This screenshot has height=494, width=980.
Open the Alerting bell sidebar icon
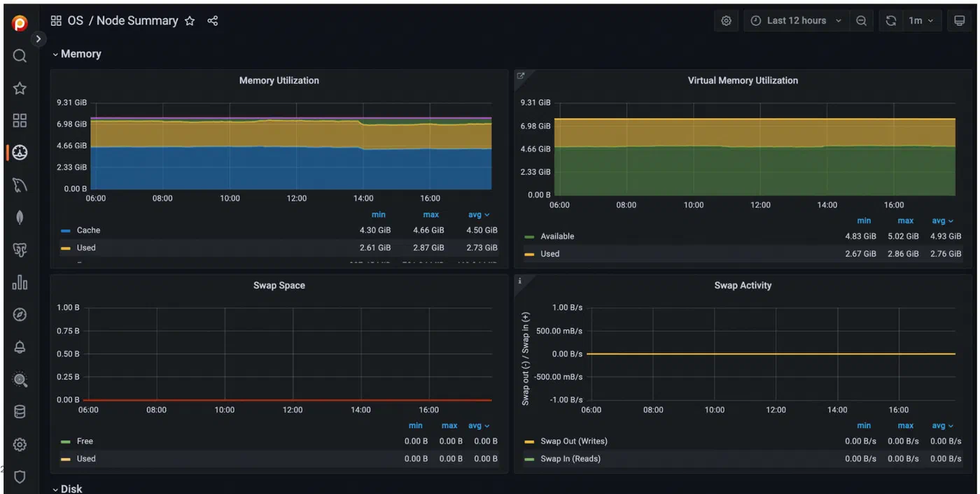click(x=20, y=347)
